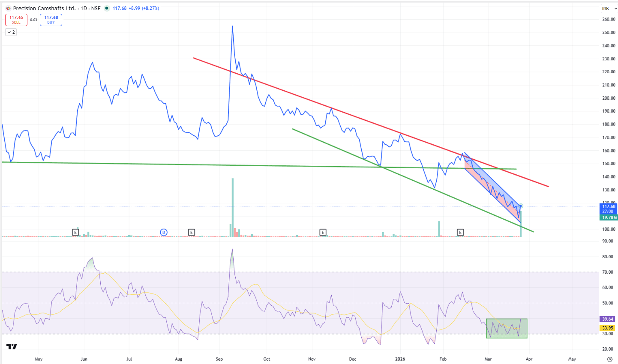Click the 0.03 spread value
The width and height of the screenshot is (618, 364).
(x=34, y=20)
